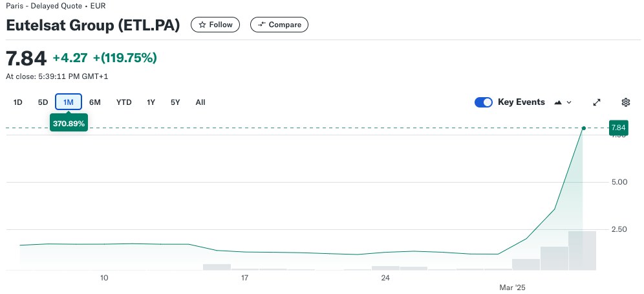Click the latest price point on chart
This screenshot has height=294, width=644.
coord(584,128)
